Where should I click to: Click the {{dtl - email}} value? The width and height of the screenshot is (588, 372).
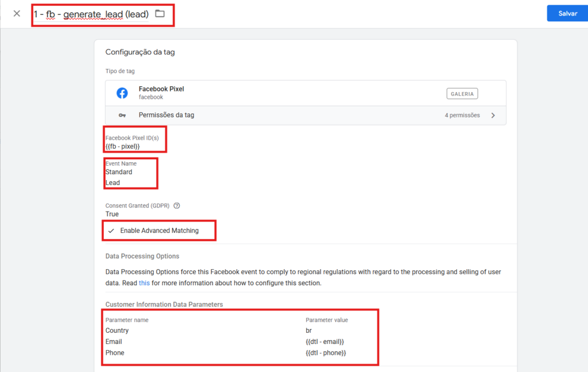pyautogui.click(x=325, y=342)
